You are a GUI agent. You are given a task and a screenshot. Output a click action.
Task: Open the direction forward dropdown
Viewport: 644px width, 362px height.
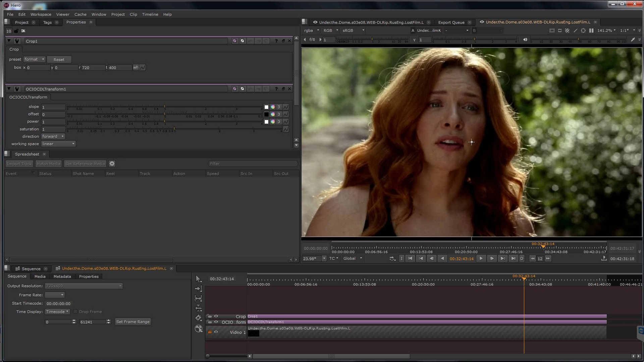coord(53,136)
